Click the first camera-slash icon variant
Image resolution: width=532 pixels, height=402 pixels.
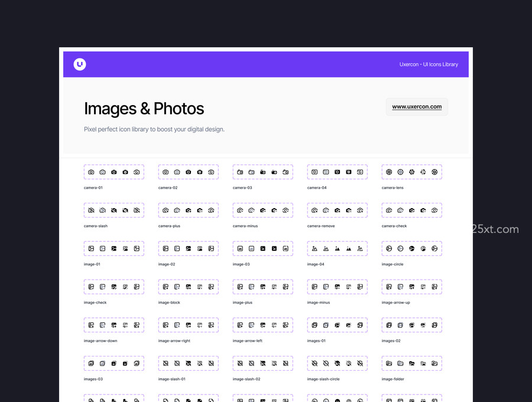(91, 210)
